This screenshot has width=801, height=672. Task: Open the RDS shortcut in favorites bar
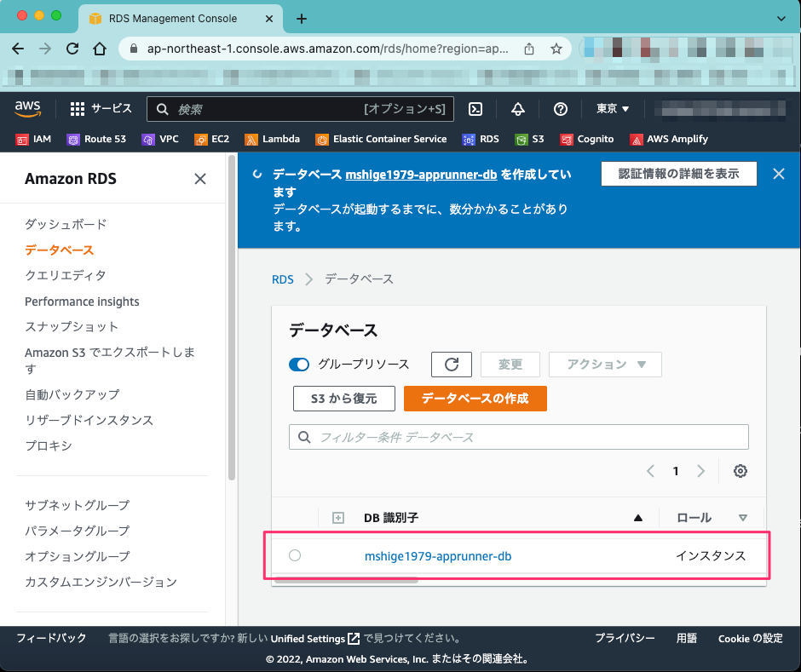click(x=481, y=139)
